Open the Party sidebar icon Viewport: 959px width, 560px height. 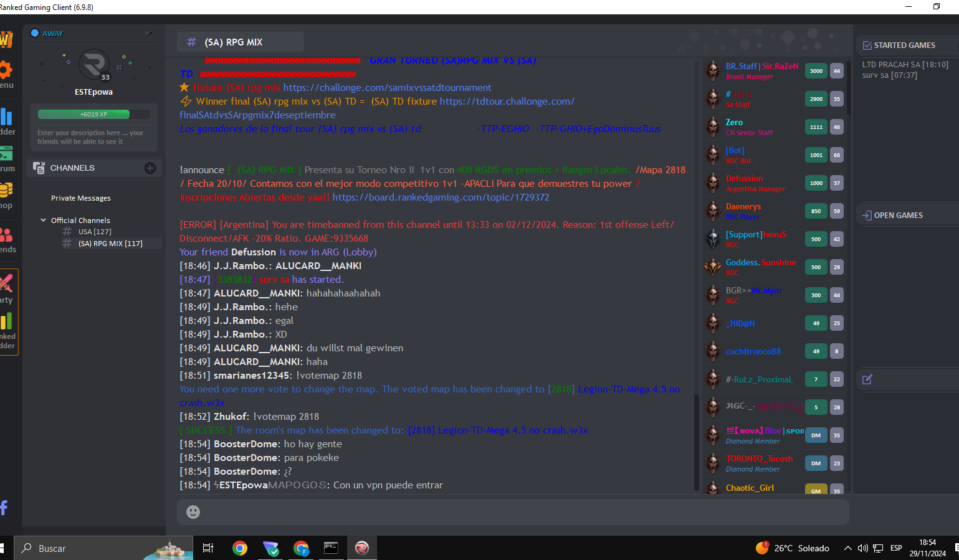(x=6, y=283)
